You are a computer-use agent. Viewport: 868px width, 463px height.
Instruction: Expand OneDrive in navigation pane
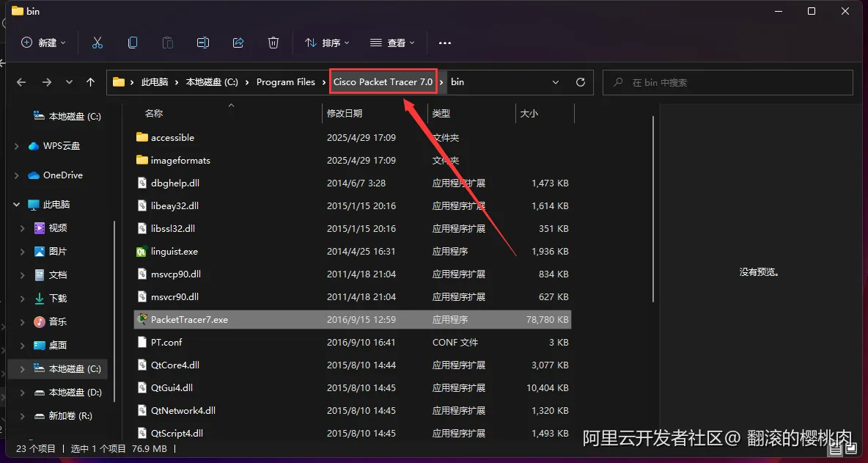tap(17, 175)
